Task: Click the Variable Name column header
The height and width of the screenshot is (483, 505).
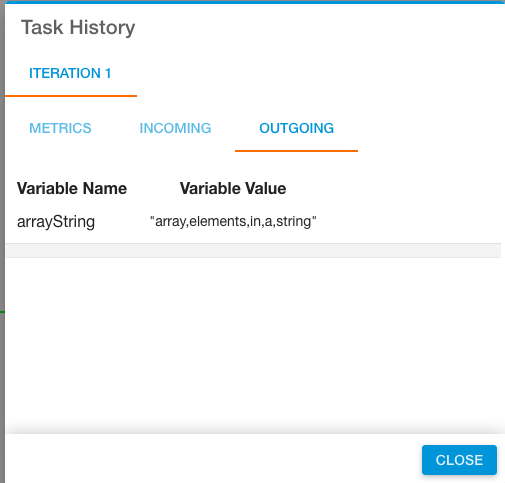Action: tap(72, 188)
